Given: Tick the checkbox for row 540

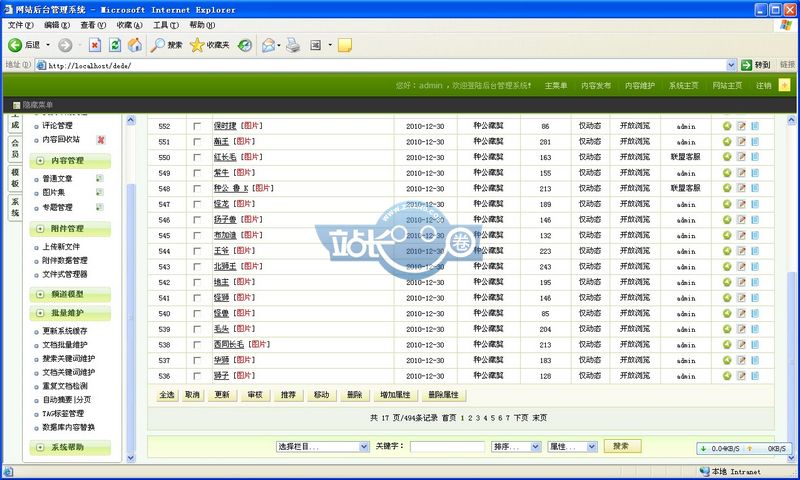Looking at the screenshot, I should 197,313.
